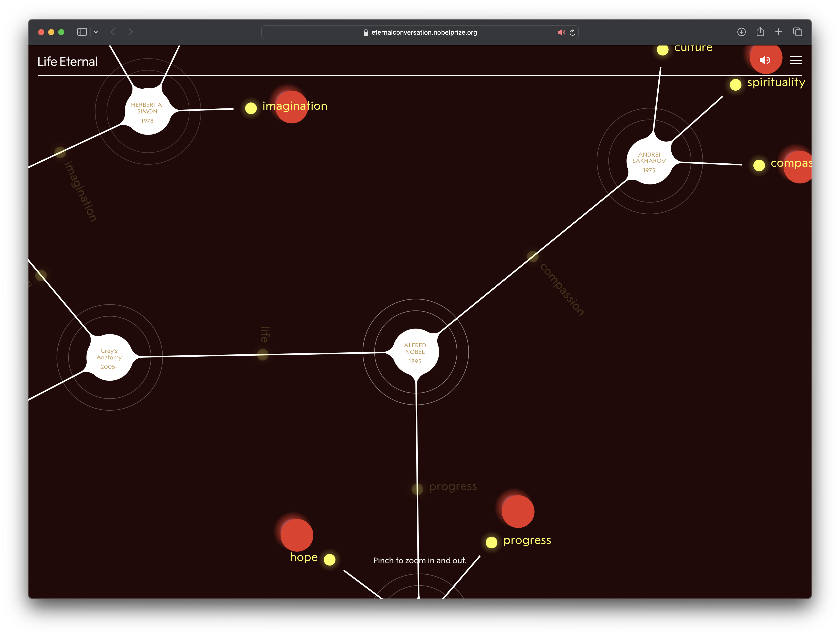Open the Grey's Anatomy 2005- node
Image resolution: width=840 pixels, height=636 pixels.
(x=109, y=358)
